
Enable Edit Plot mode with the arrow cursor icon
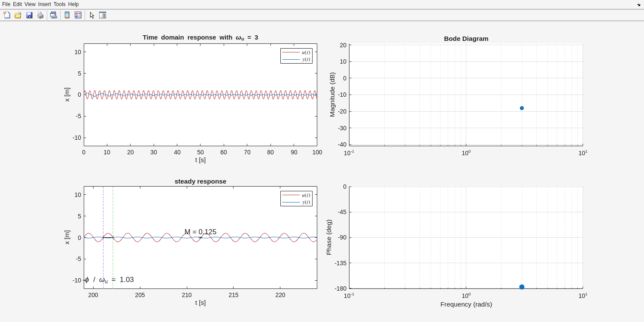tap(92, 15)
